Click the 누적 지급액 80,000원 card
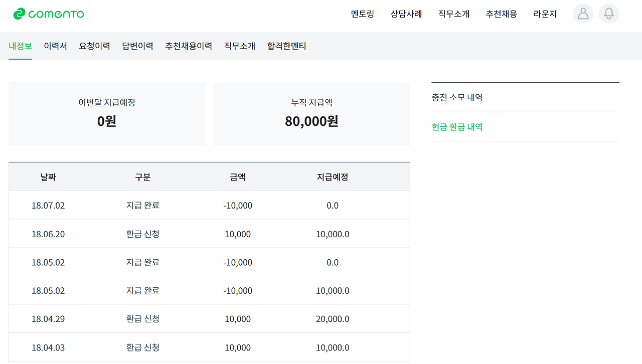Screen dimensions: 642x364 (x=311, y=114)
